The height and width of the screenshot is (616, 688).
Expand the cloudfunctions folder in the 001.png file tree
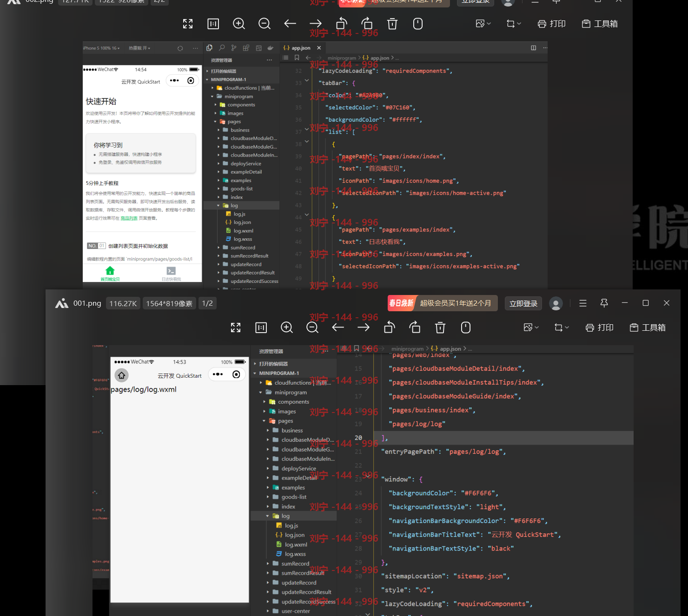tap(261, 383)
